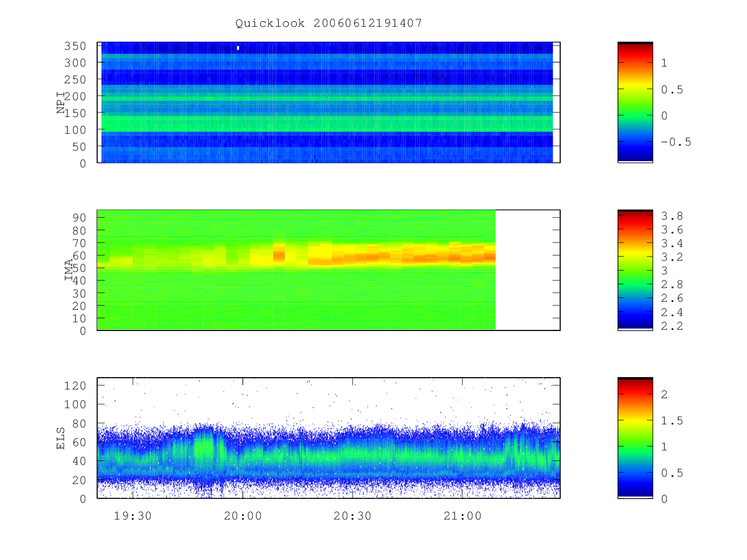The image size is (747, 560).
Task: Select the white spot in NPI panel
Action: point(238,48)
